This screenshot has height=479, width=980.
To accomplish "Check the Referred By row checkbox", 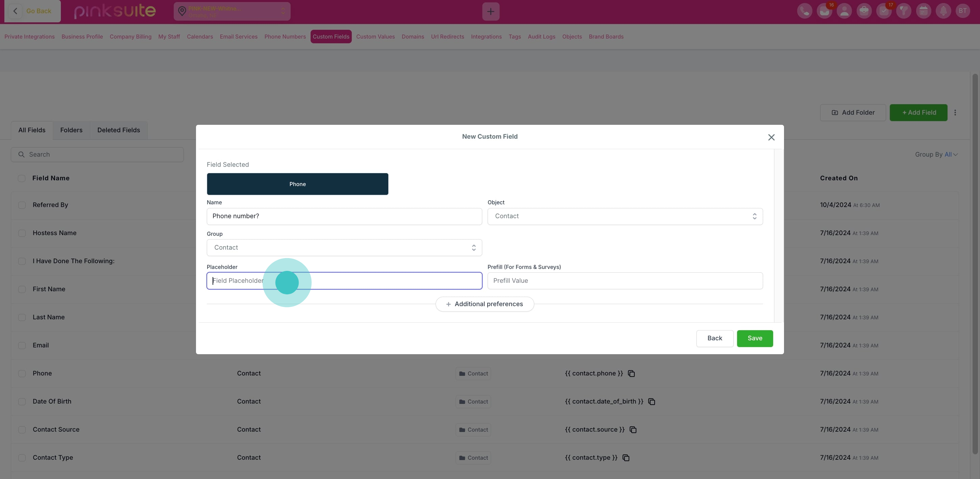I will point(22,205).
